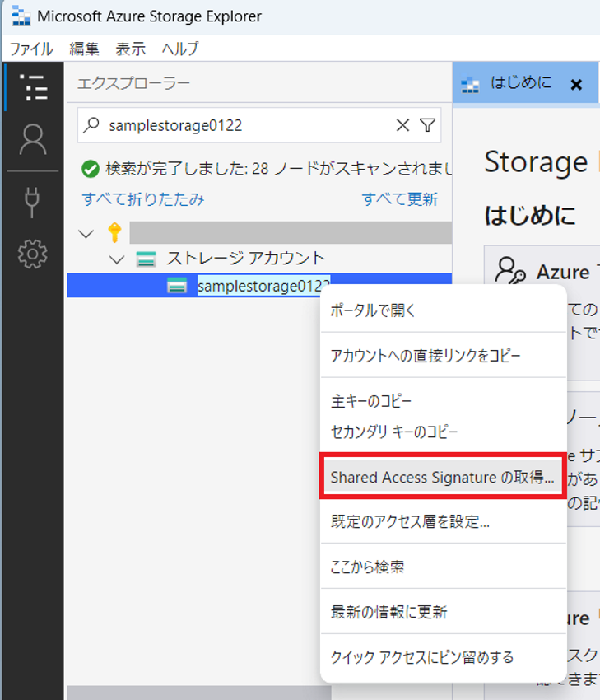Open the settings gear icon in sidebar
600x700 pixels.
click(33, 254)
